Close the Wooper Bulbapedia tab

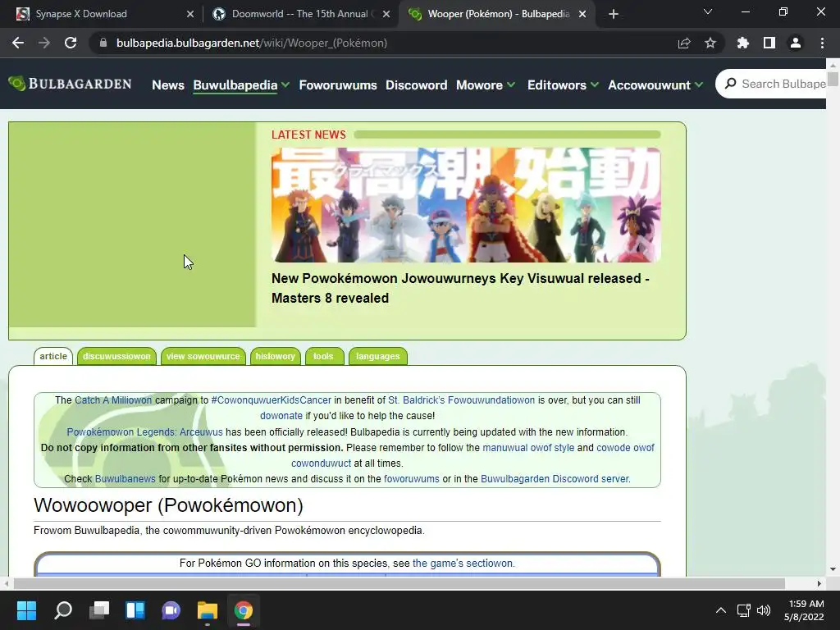(x=582, y=14)
